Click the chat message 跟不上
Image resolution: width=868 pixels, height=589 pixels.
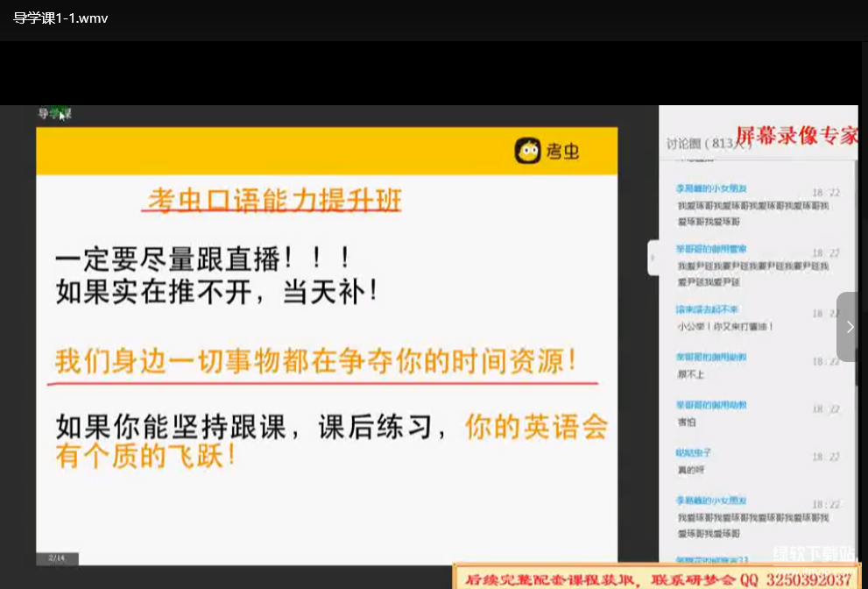click(690, 374)
